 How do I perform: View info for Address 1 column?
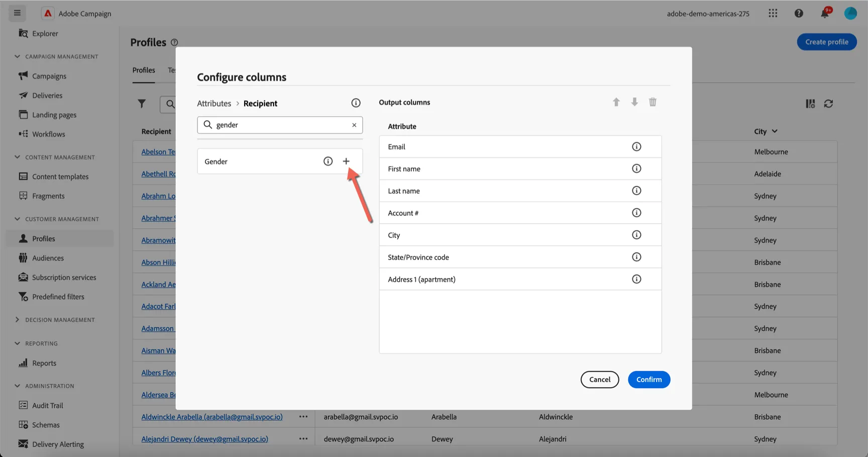(x=636, y=280)
